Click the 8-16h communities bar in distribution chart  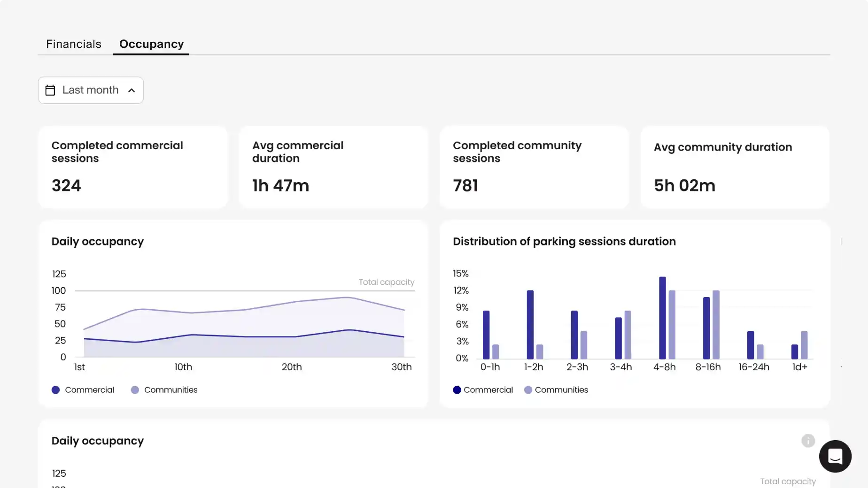tap(716, 325)
